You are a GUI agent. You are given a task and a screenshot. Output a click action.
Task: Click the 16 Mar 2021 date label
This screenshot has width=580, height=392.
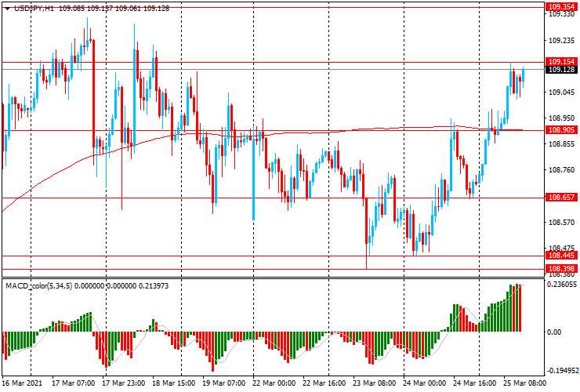tap(22, 384)
